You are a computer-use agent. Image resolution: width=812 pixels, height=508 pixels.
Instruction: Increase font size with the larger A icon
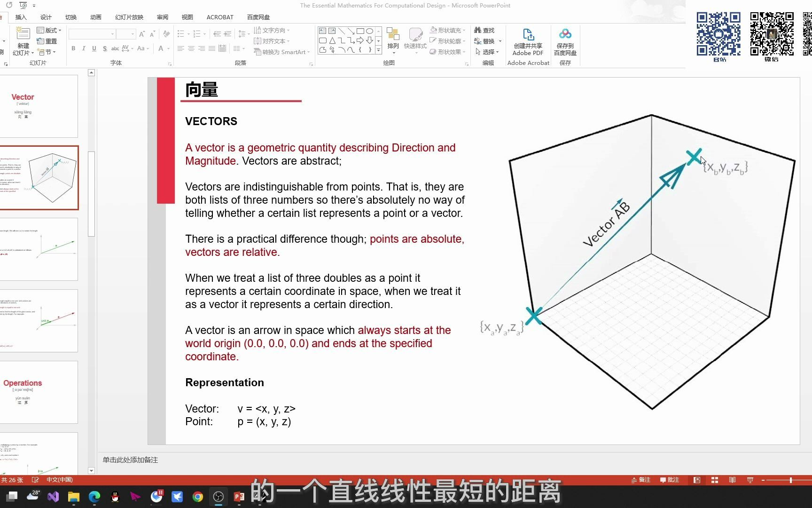[x=142, y=34]
